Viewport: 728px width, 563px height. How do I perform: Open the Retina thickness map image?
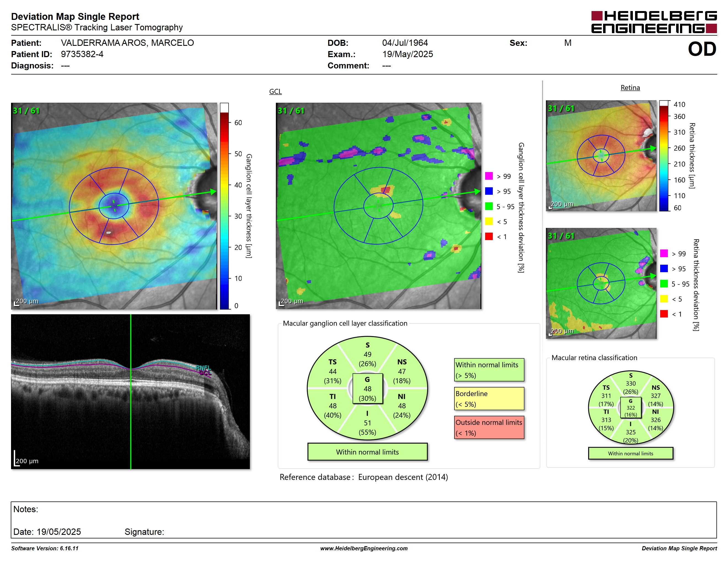coord(601,156)
